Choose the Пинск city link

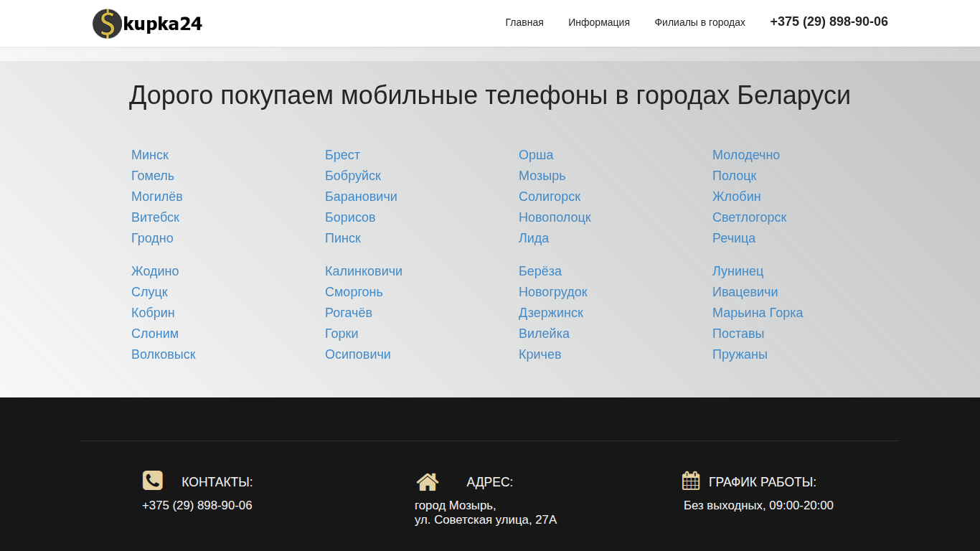[343, 238]
